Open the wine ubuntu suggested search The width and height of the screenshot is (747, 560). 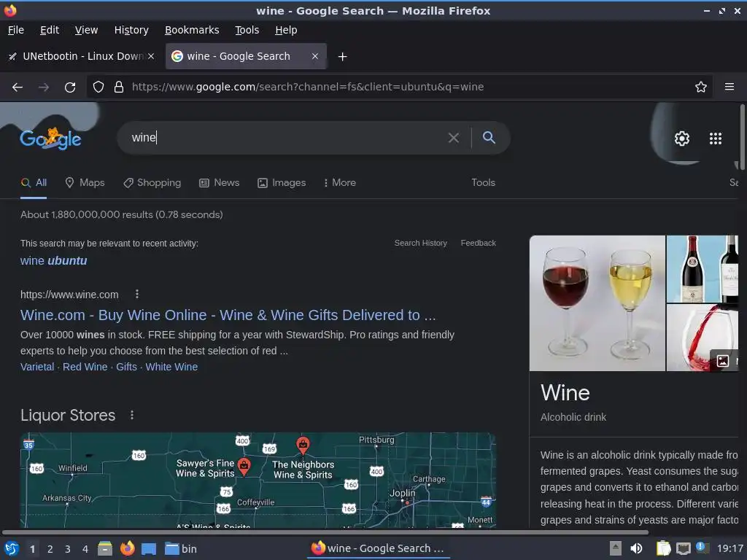(53, 261)
